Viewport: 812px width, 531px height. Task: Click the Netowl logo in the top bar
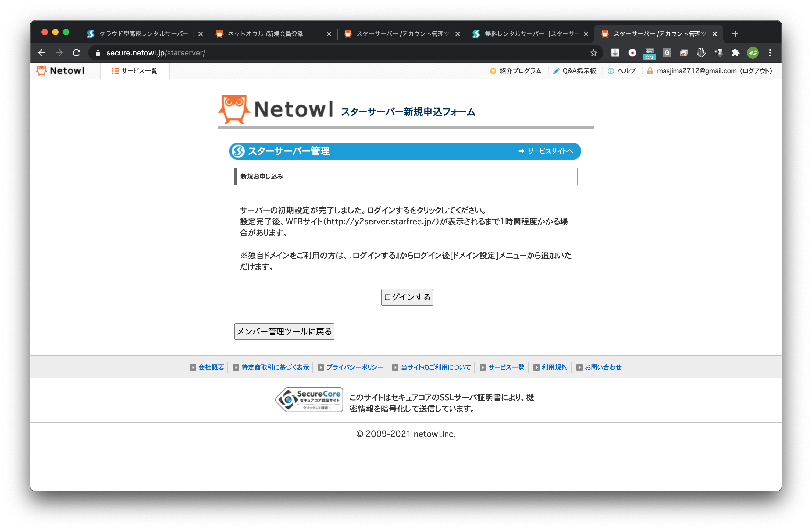click(x=60, y=71)
